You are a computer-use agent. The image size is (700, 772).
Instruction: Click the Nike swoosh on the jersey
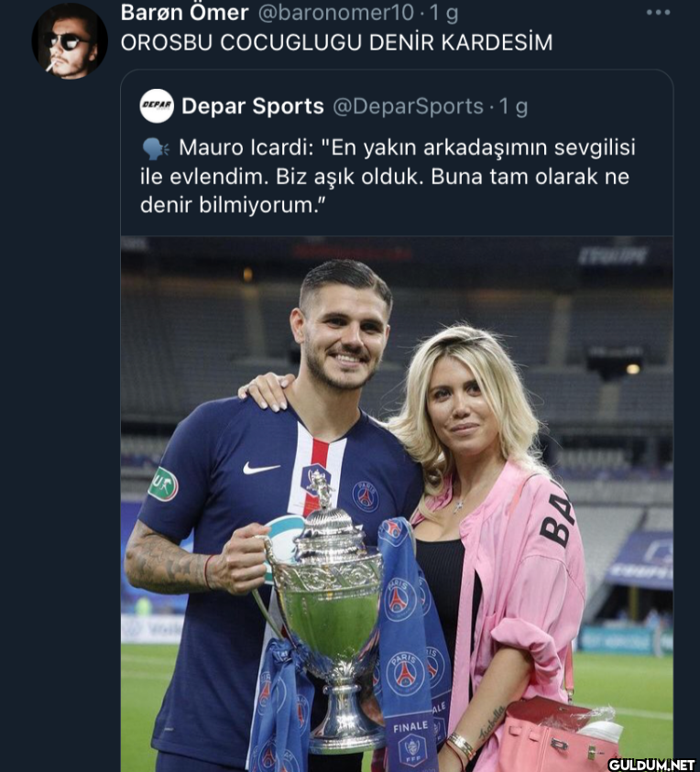pos(261,468)
